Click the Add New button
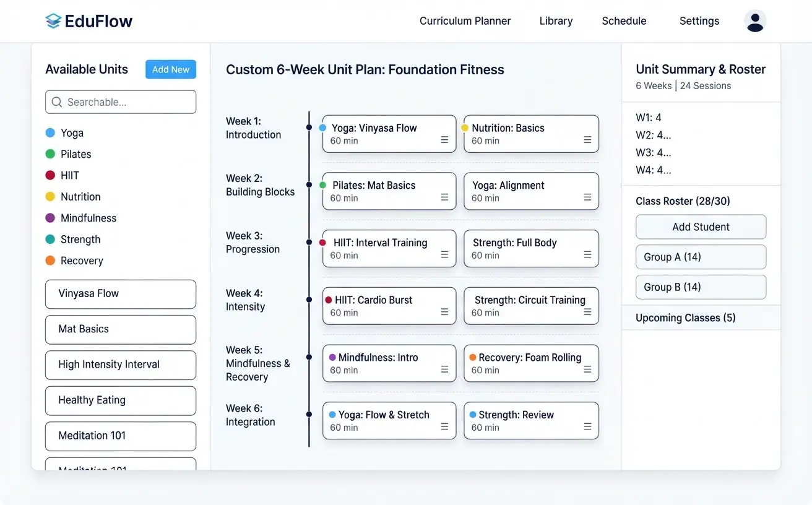Image resolution: width=812 pixels, height=505 pixels. [171, 69]
